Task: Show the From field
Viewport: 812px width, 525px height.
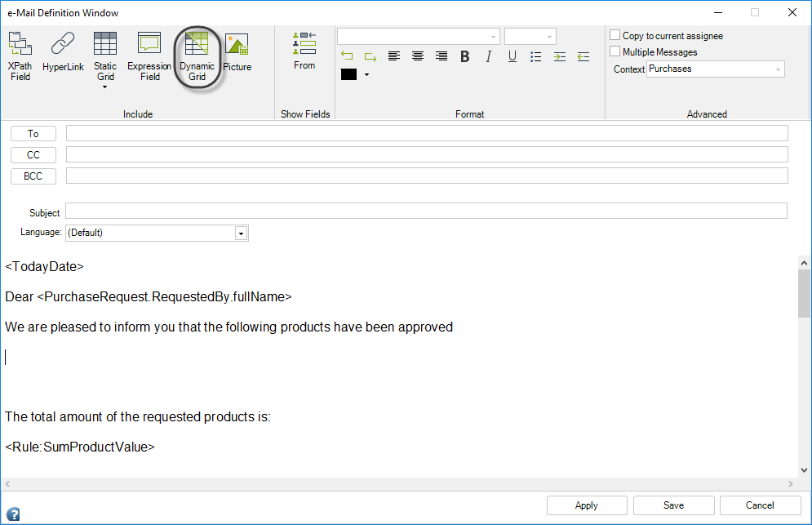Action: (304, 51)
